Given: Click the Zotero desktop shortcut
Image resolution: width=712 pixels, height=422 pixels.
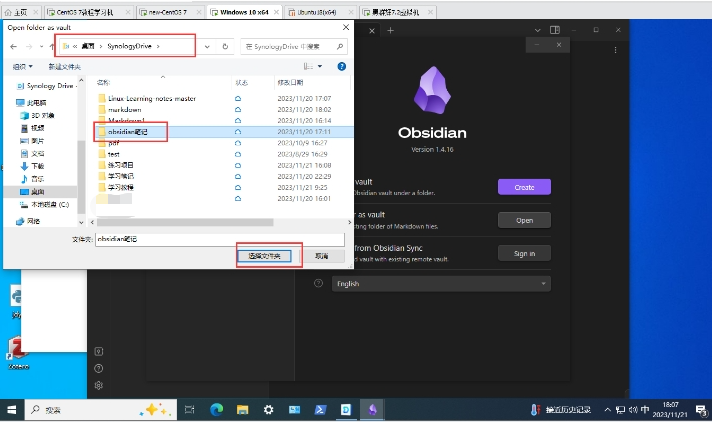Looking at the screenshot, I should (x=18, y=353).
